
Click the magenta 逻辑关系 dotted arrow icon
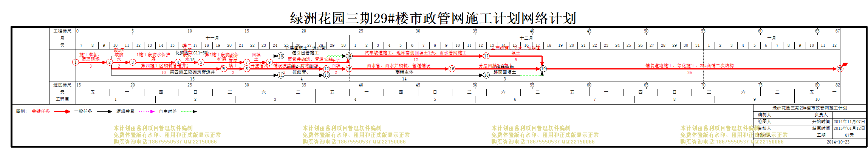(147, 111)
